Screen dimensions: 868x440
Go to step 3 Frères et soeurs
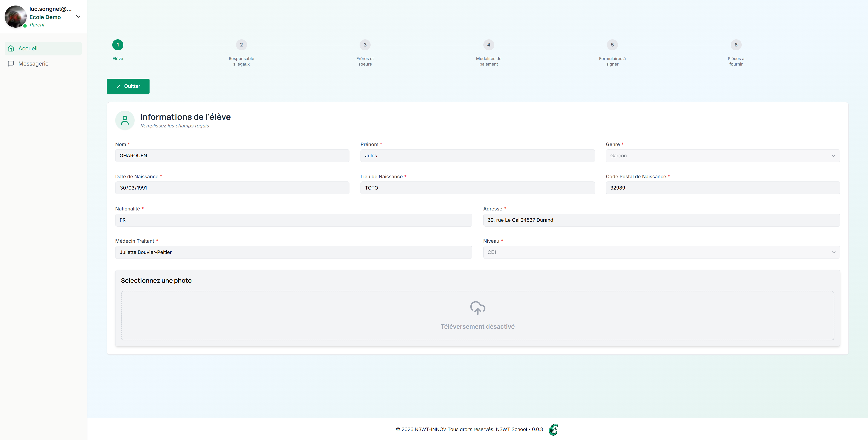[365, 45]
